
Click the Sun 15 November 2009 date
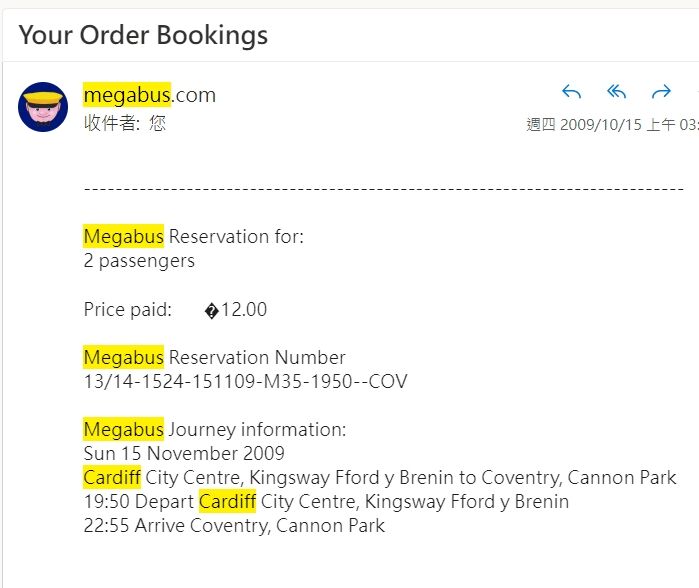pos(184,453)
